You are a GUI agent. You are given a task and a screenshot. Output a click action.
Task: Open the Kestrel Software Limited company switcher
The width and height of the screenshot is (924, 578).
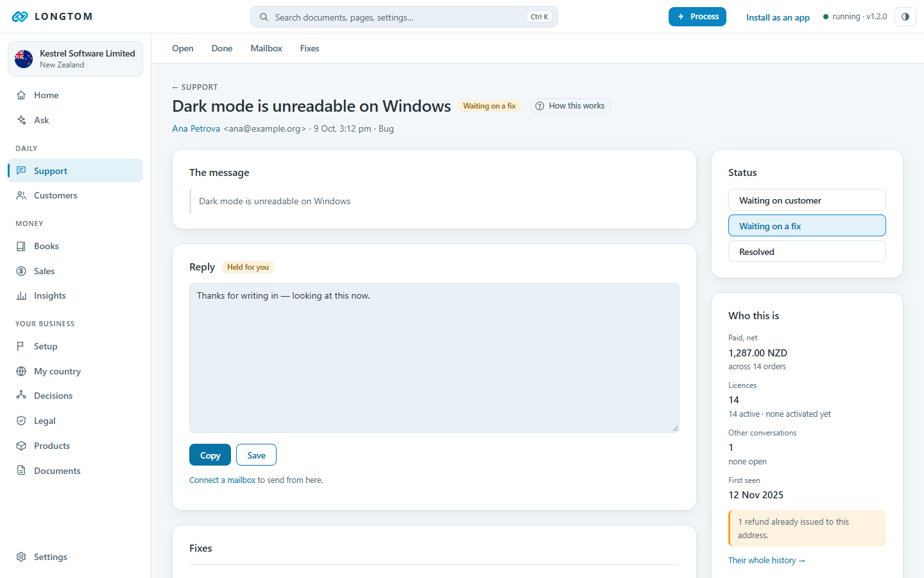[x=75, y=59]
